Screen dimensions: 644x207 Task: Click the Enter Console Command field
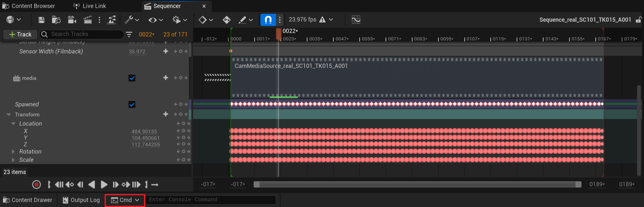coord(211,200)
